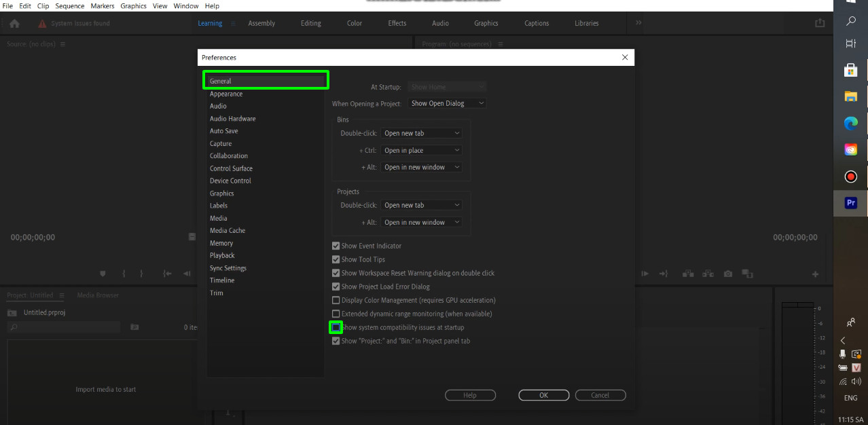Click OK in Preferences dialog

pos(543,395)
